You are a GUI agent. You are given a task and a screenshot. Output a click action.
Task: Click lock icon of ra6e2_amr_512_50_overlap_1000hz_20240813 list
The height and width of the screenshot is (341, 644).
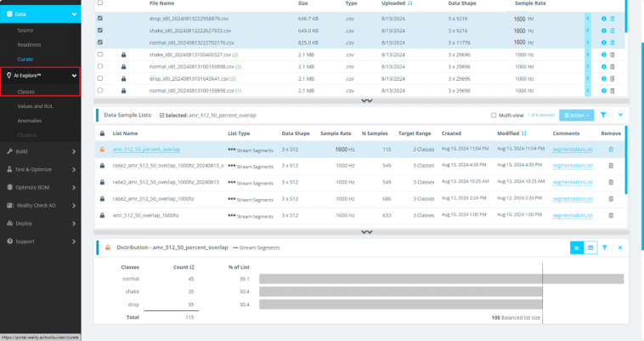pos(102,182)
